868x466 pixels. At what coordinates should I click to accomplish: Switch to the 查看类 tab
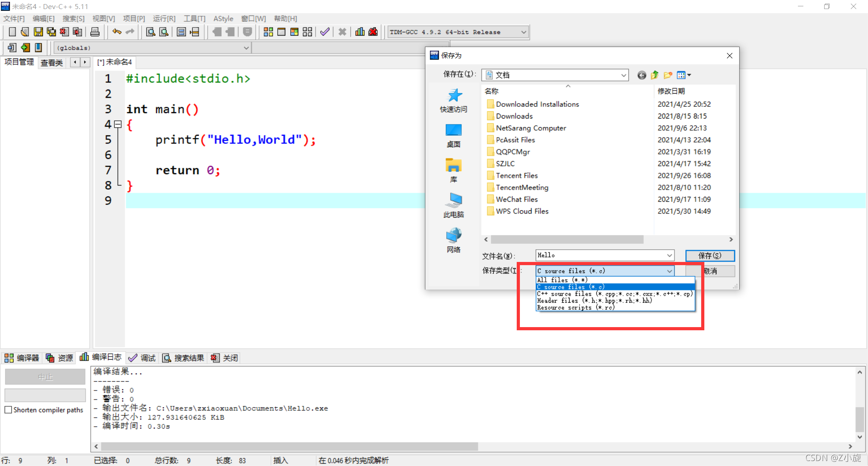point(52,62)
